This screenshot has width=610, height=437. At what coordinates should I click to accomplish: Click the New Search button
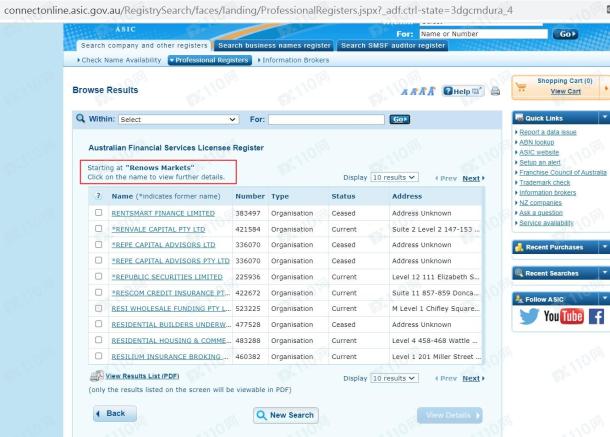coord(286,415)
